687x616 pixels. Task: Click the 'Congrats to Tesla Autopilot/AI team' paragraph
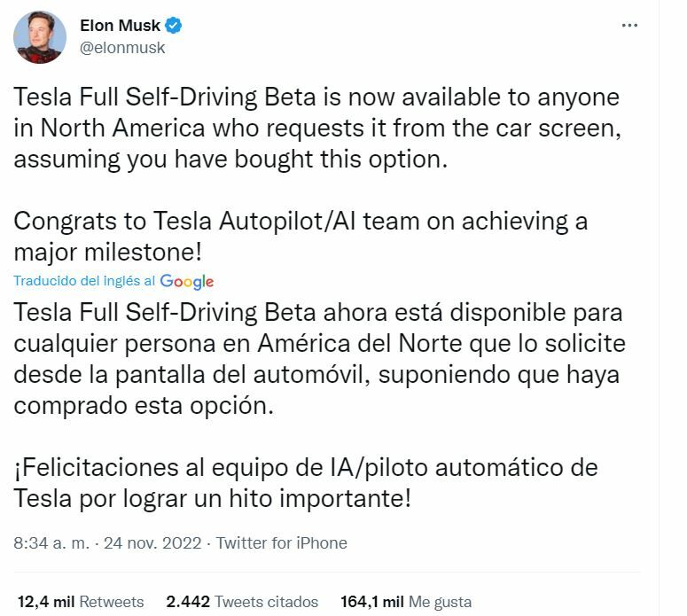(301, 234)
